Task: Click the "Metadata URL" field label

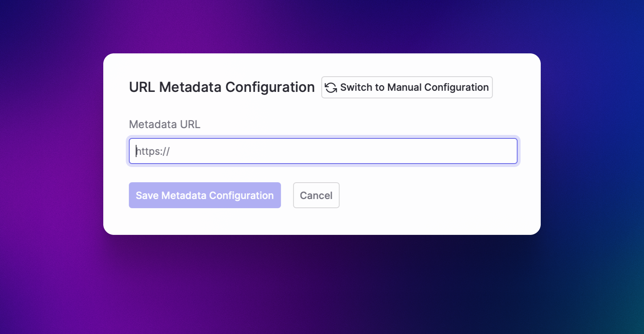Action: pyautogui.click(x=165, y=124)
